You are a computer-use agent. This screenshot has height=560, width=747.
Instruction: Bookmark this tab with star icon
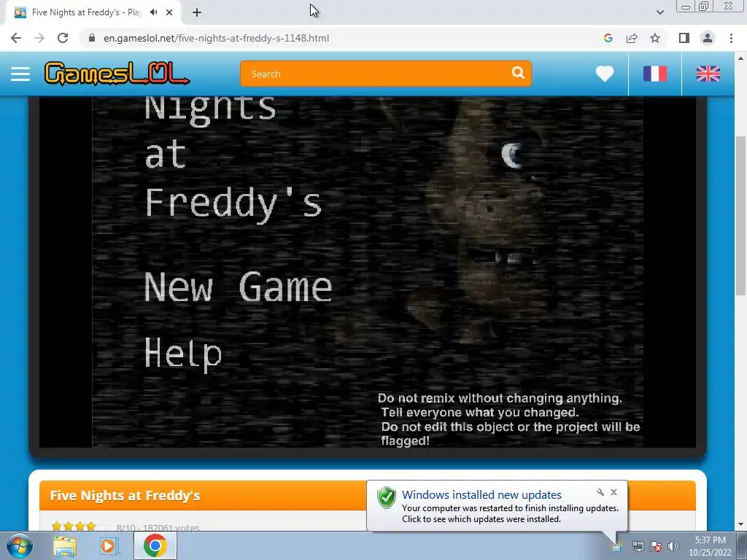(655, 38)
